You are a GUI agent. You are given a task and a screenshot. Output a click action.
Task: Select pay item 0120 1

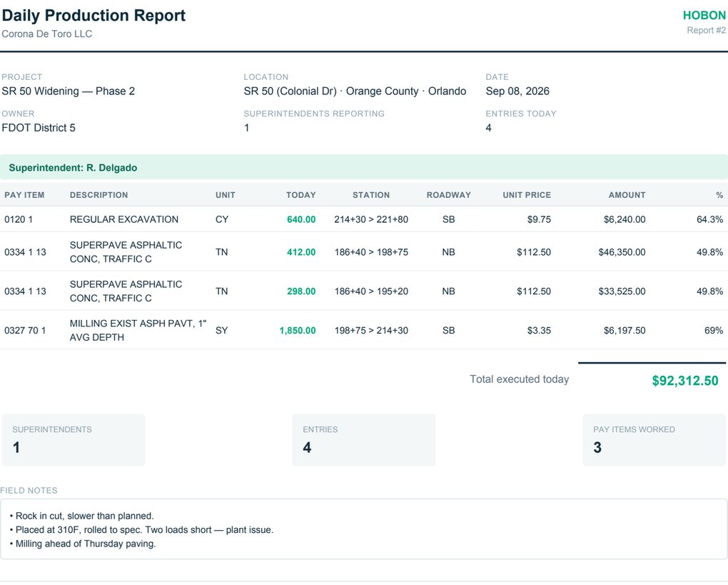19,219
